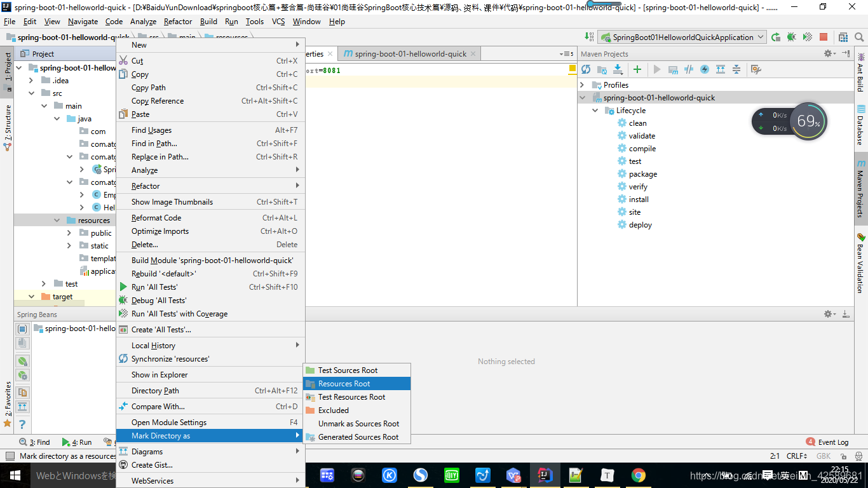This screenshot has height=488, width=868.
Task: Click the Skip Tests icon in Maven toolbar
Action: click(x=689, y=69)
